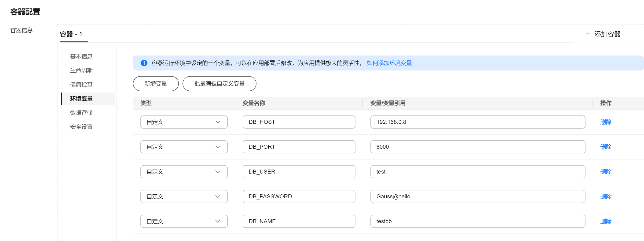Select the 安全设置 menu item

(x=81, y=127)
